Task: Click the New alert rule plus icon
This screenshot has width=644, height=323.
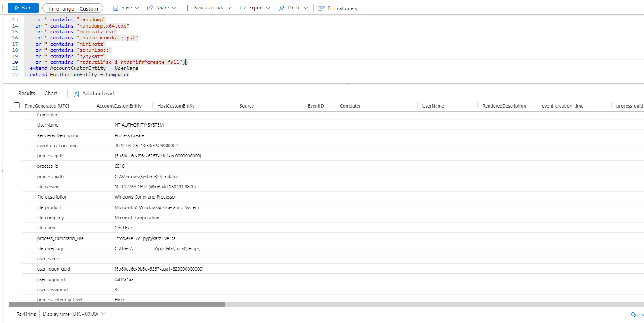Action: point(187,8)
